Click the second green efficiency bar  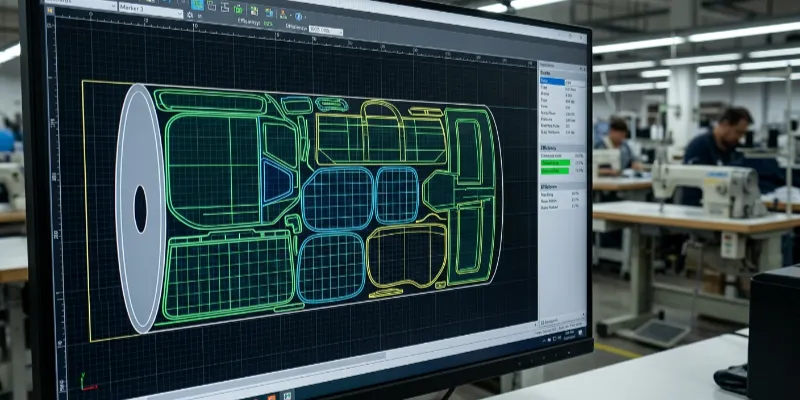coord(555,171)
